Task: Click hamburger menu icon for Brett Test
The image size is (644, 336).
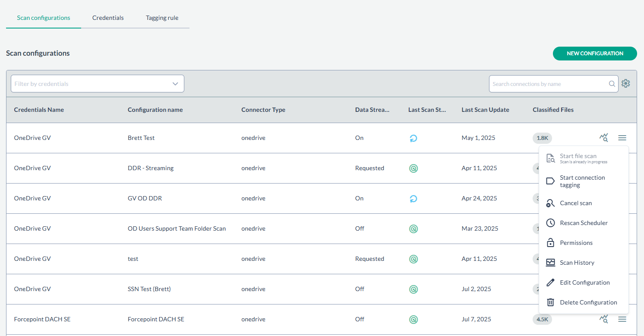Action: pos(622,138)
